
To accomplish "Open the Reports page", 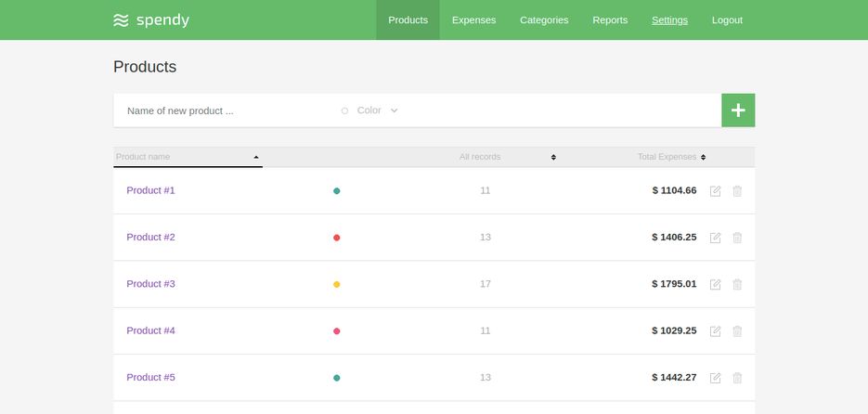I will (610, 19).
